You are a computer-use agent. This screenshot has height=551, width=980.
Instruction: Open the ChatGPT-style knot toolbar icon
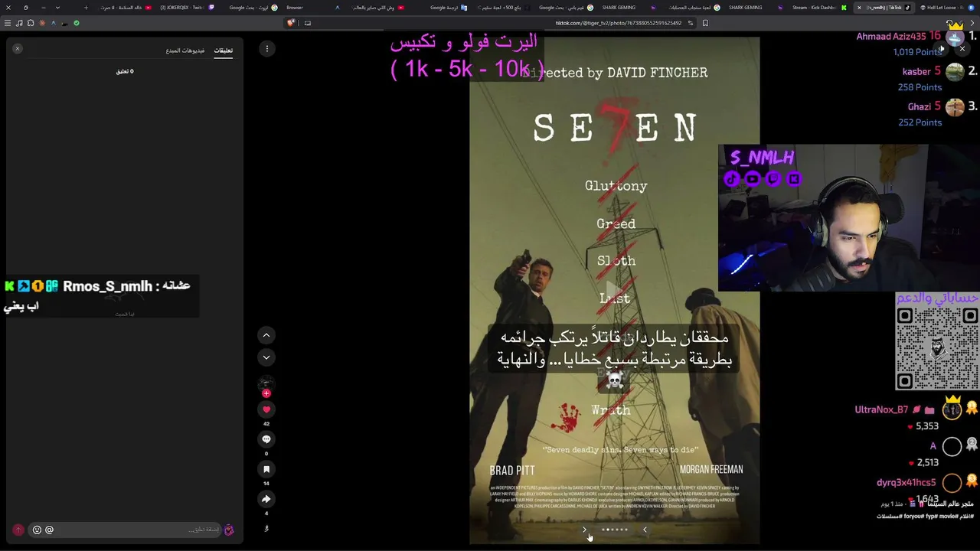(x=31, y=23)
